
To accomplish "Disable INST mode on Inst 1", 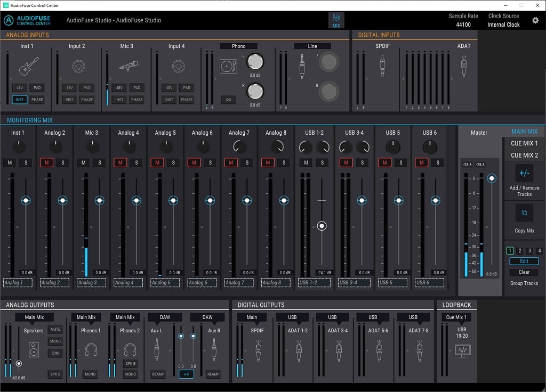I will pos(20,100).
